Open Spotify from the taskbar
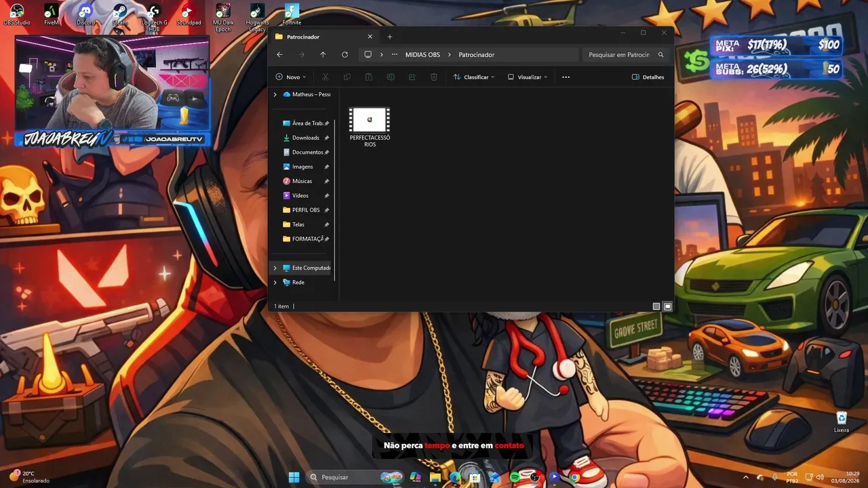Screen dimensions: 868x488 coord(515,477)
